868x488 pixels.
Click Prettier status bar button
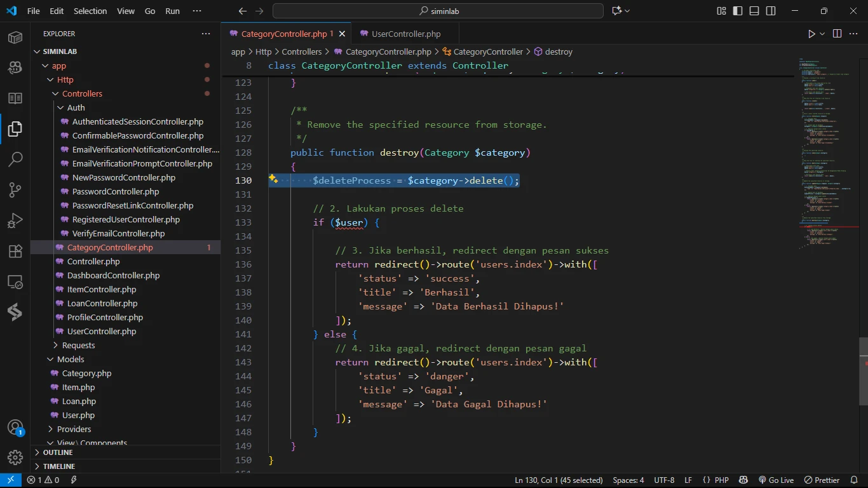822,480
